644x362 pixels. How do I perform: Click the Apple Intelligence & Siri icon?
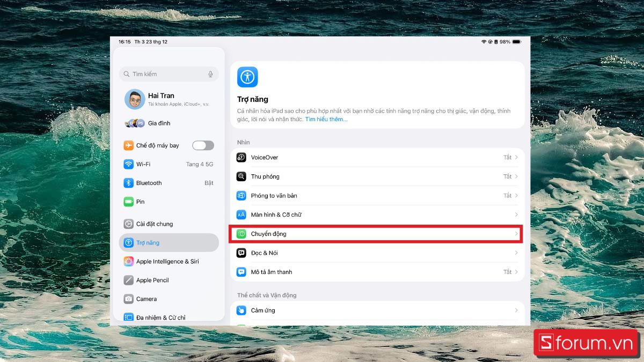point(129,262)
